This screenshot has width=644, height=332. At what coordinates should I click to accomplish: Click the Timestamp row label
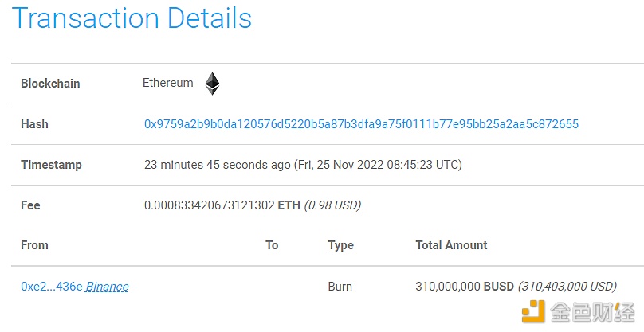click(x=51, y=165)
